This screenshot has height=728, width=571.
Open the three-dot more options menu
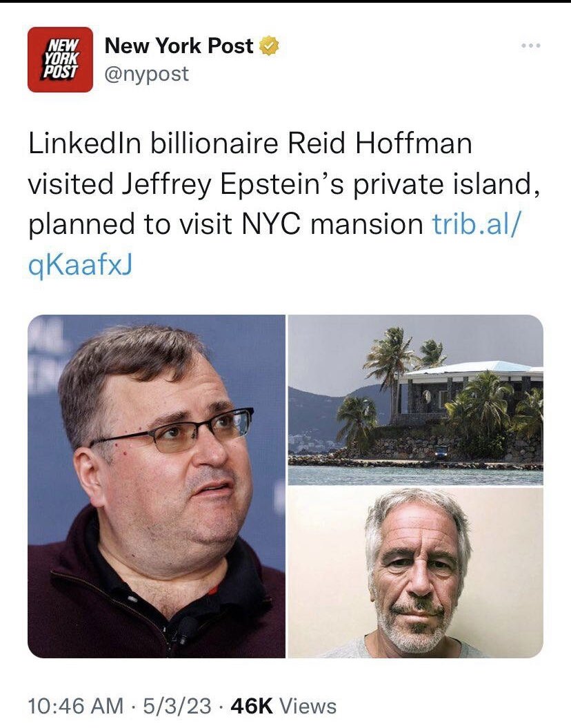tap(531, 47)
